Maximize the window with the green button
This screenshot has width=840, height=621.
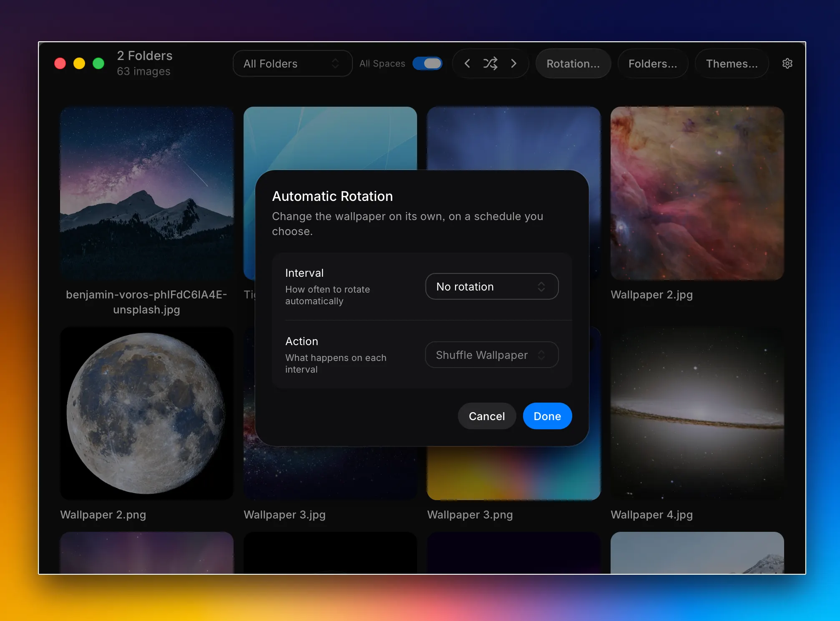[x=98, y=63]
